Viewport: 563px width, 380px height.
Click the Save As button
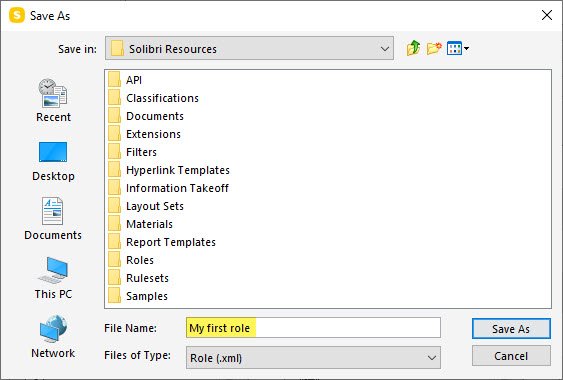(x=511, y=329)
